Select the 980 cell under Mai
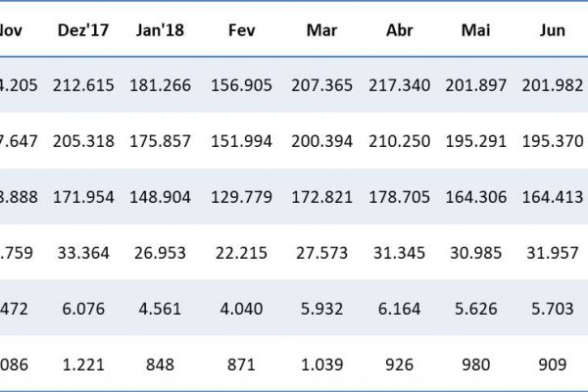This screenshot has height=392, width=588. click(x=476, y=365)
